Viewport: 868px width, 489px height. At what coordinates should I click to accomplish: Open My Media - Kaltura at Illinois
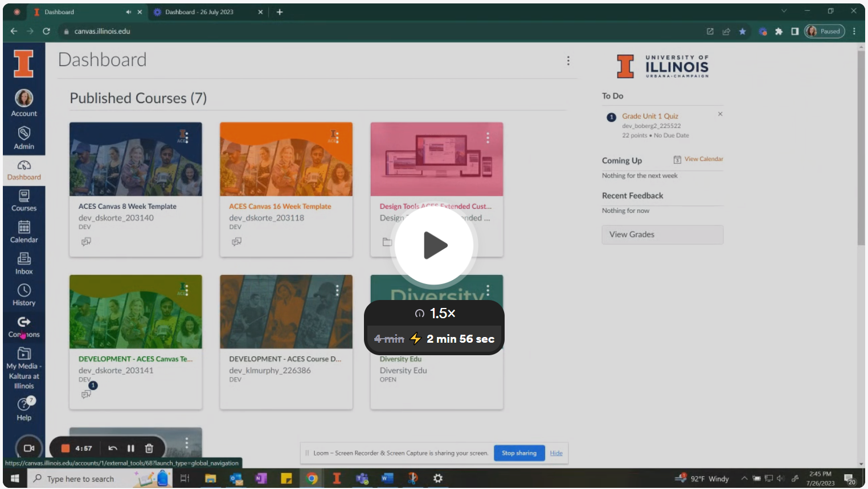24,369
